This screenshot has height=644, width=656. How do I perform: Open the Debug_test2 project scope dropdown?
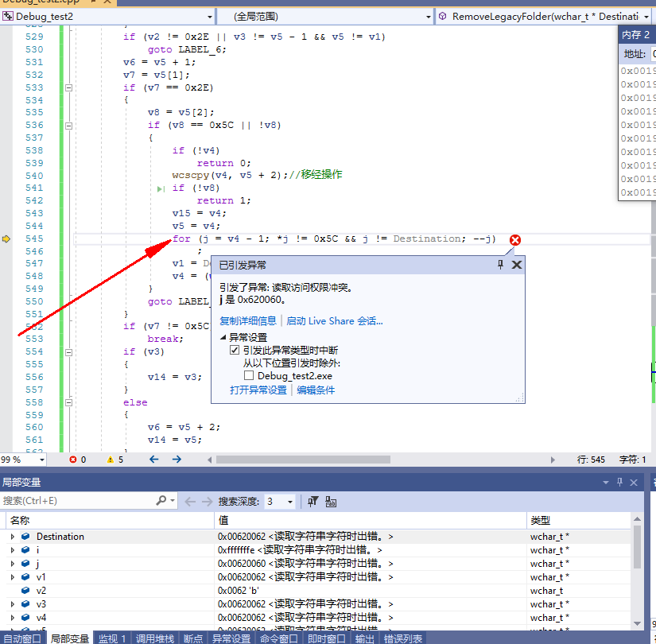210,17
